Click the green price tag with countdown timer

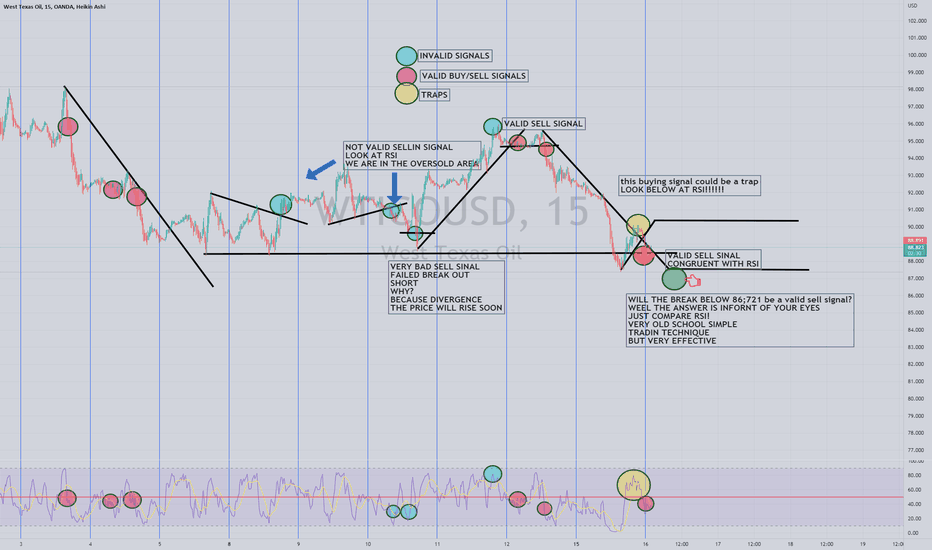click(x=915, y=250)
